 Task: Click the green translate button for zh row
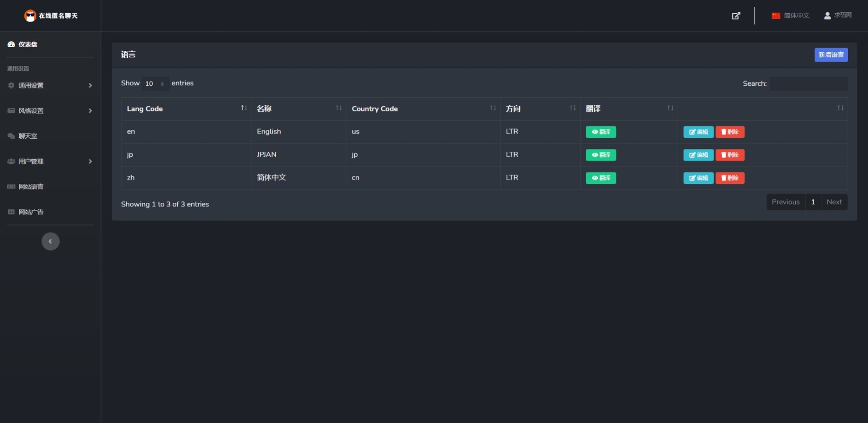[601, 178]
